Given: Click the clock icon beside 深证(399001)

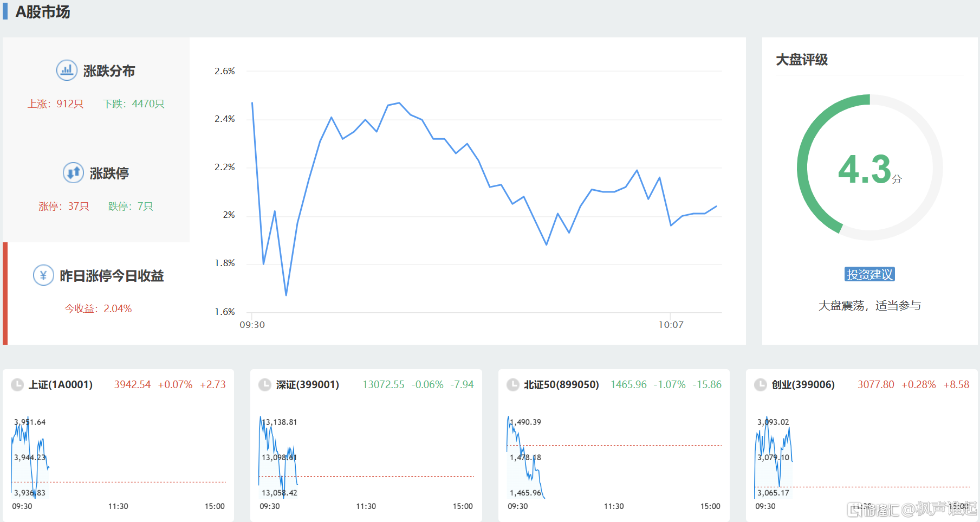Looking at the screenshot, I should (x=265, y=385).
